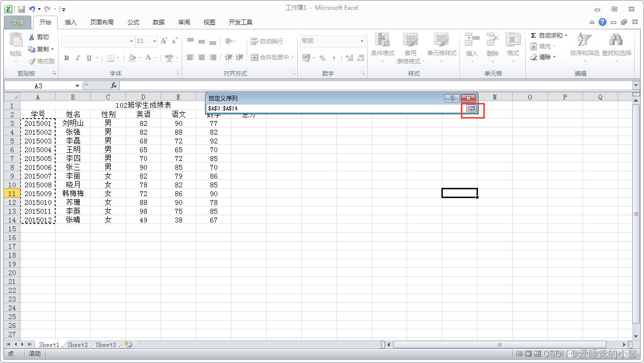Switch to the 开发工具 (Developer) tab
Screen dimensions: 644x363
[x=241, y=22]
